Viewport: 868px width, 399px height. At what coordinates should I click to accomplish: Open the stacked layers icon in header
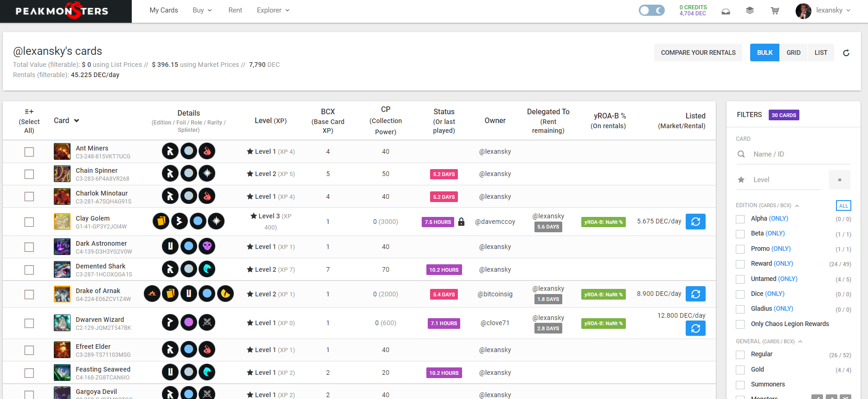750,10
